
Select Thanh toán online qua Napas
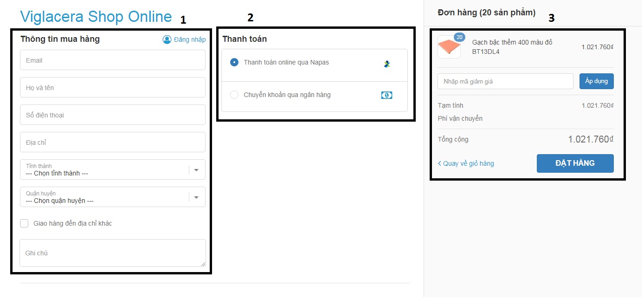pyautogui.click(x=234, y=62)
